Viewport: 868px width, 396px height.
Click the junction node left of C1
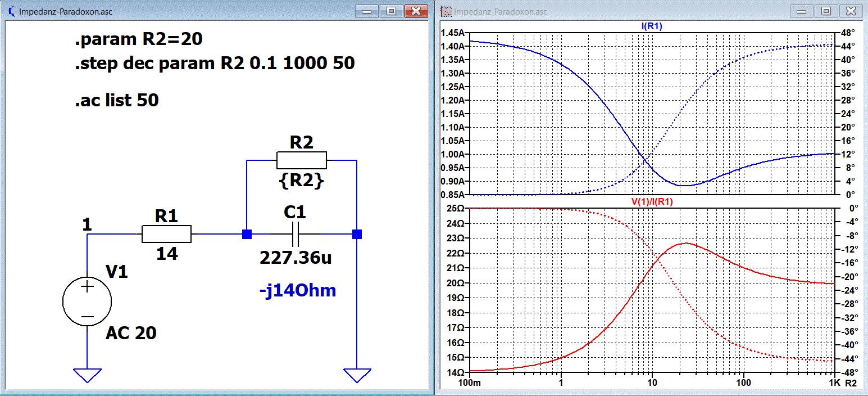click(247, 234)
